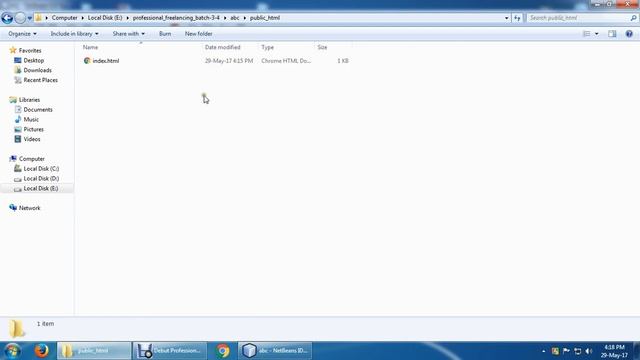The image size is (640, 360).
Task: Sort by the Size column header
Action: [322, 47]
